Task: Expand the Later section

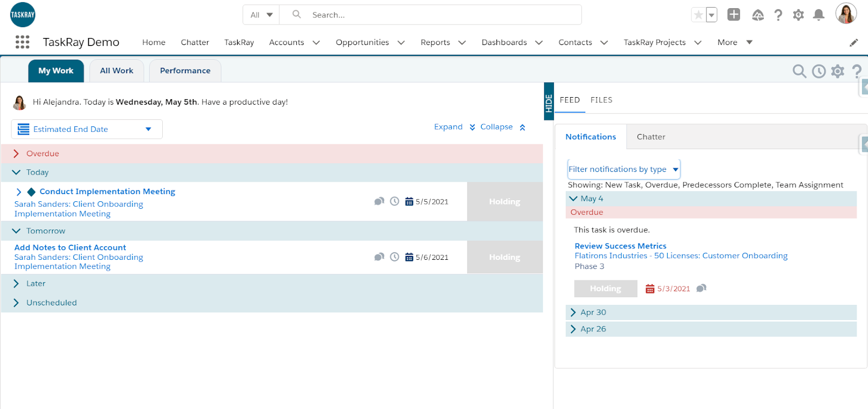Action: tap(16, 284)
